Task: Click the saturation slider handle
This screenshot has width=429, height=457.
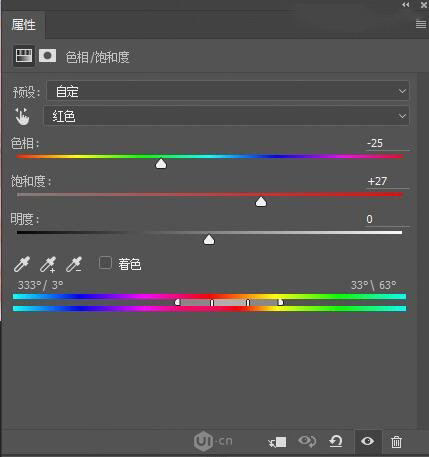Action: (261, 201)
